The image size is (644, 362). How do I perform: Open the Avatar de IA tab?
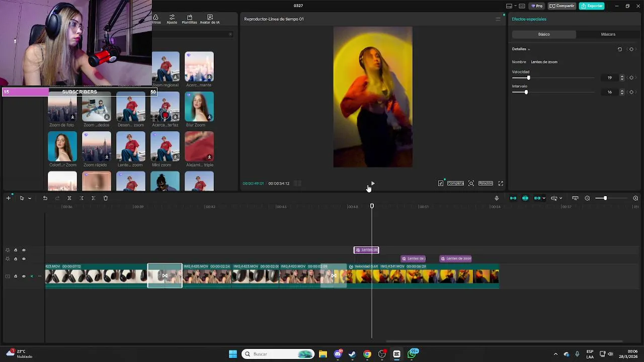pos(210,19)
